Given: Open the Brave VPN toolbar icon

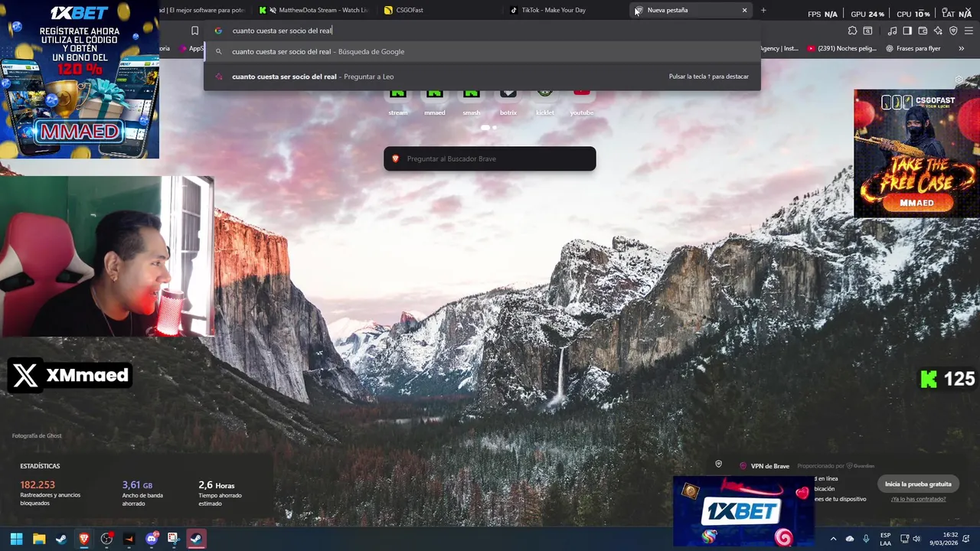Looking at the screenshot, I should (953, 31).
